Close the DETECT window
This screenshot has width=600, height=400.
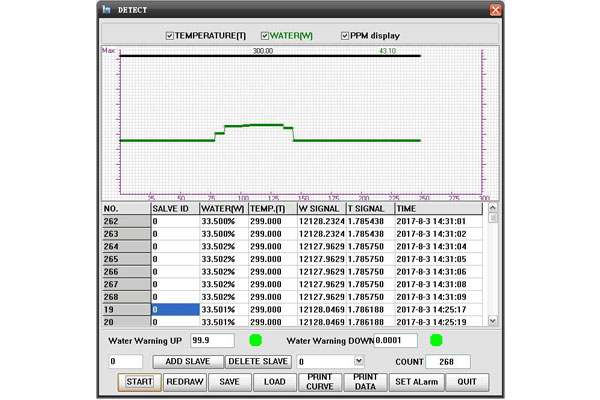(x=494, y=9)
